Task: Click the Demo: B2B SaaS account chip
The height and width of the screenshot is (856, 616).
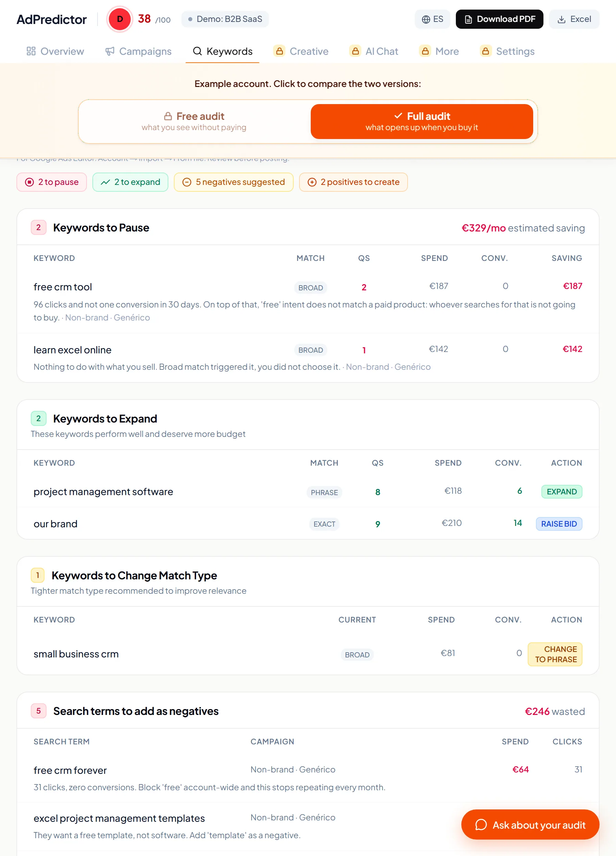Action: (225, 19)
